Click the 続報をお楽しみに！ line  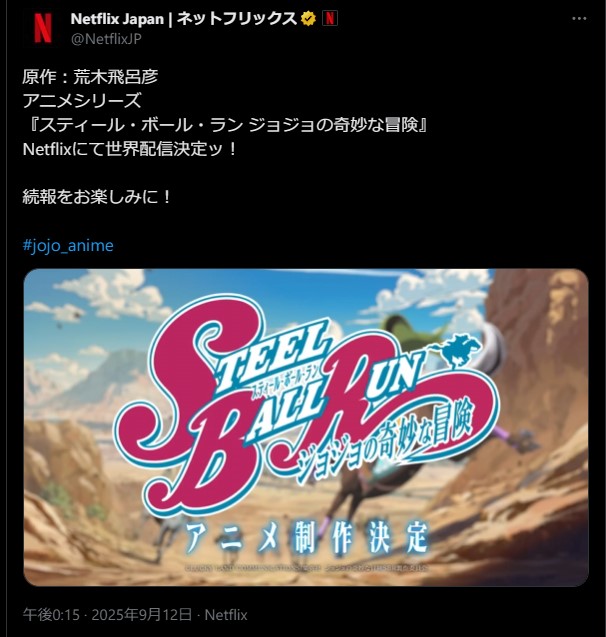(97, 197)
